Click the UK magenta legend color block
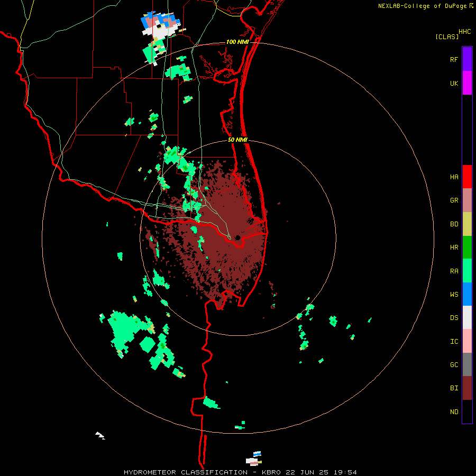476x476 pixels. (x=467, y=83)
